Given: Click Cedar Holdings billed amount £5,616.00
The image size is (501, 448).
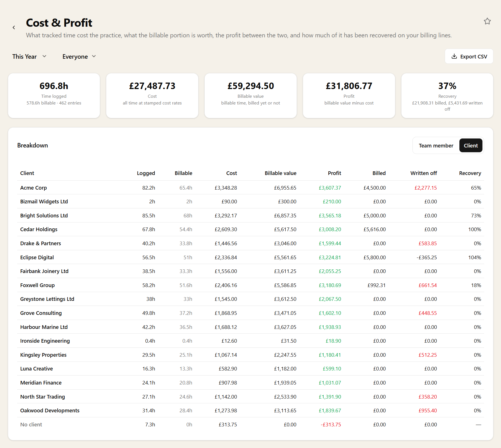Looking at the screenshot, I should 374,229.
